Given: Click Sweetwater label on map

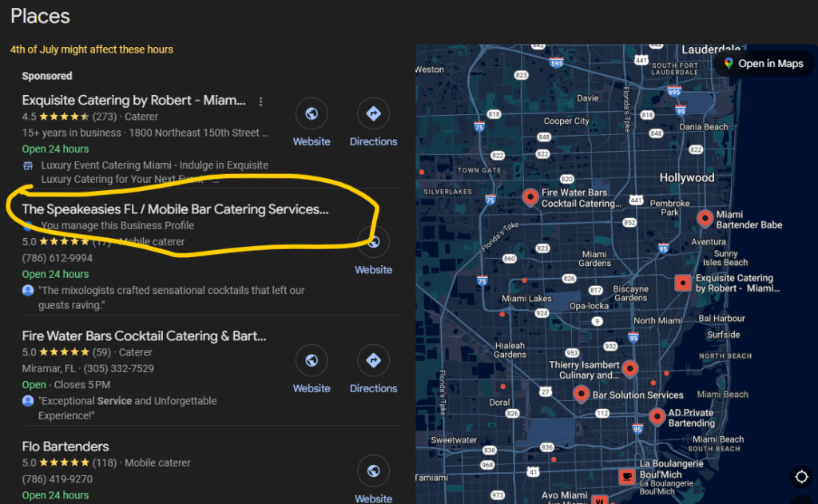Looking at the screenshot, I should pos(454,440).
